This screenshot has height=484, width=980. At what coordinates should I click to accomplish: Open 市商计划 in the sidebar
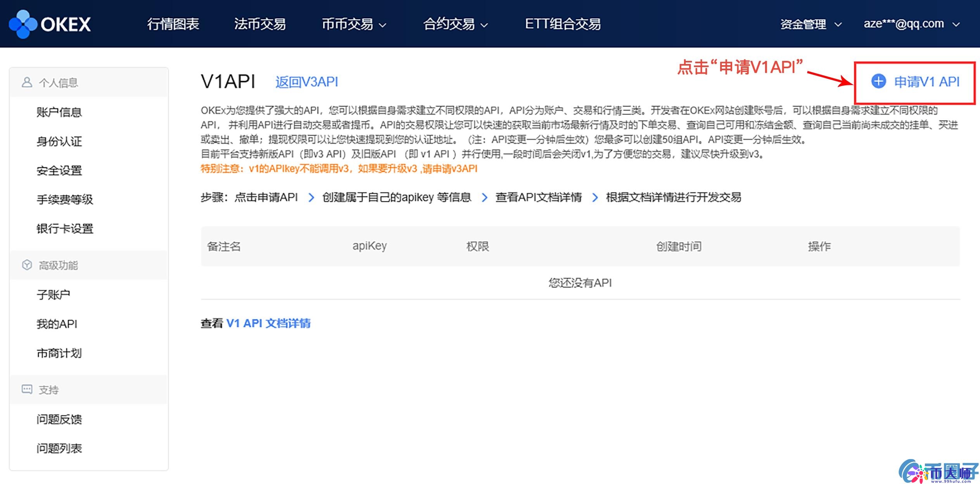pyautogui.click(x=59, y=353)
